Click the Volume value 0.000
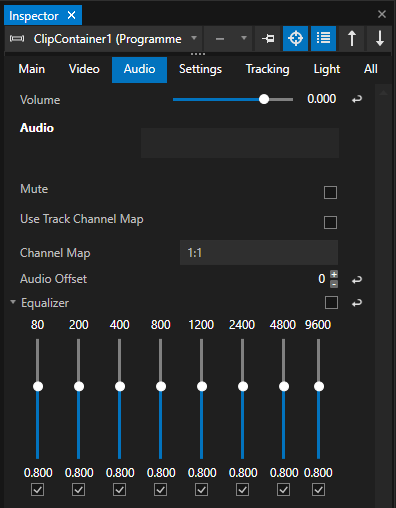This screenshot has height=508, width=396. (x=322, y=99)
